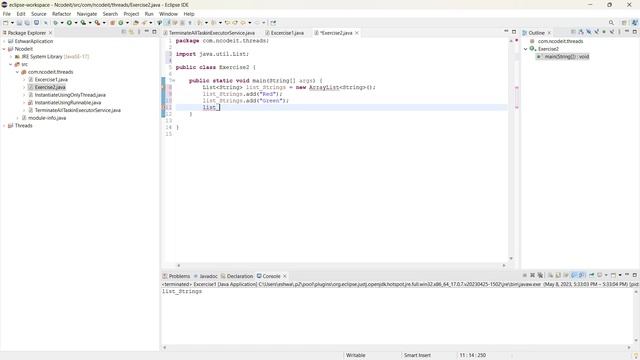Expand the Threads project node
This screenshot has width=640, height=360.
point(4,126)
